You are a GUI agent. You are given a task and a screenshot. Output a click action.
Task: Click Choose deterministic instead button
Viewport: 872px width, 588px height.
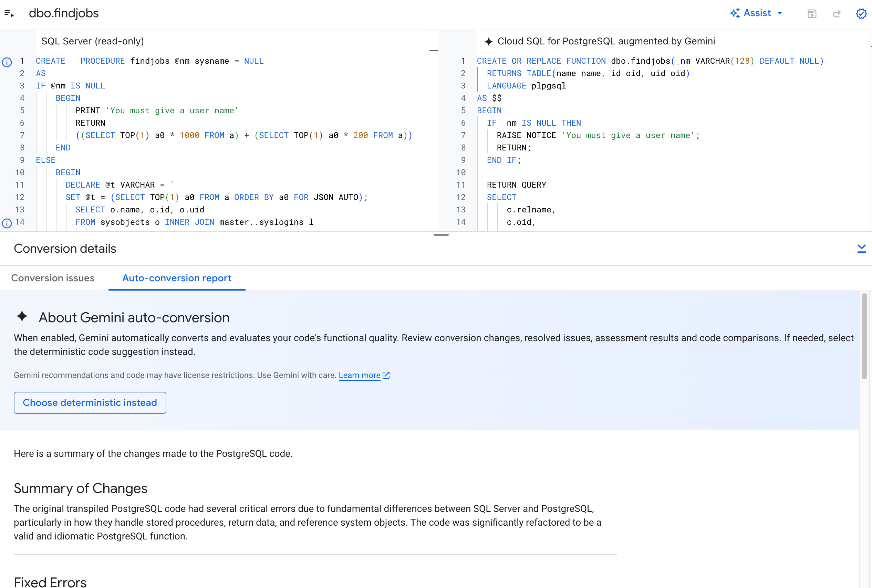tap(90, 402)
